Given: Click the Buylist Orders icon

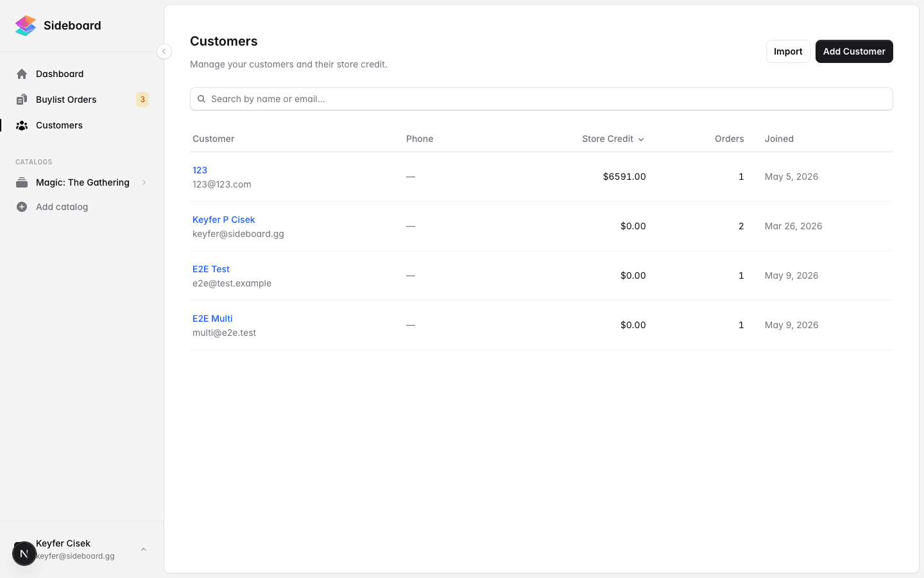Looking at the screenshot, I should click(x=22, y=100).
